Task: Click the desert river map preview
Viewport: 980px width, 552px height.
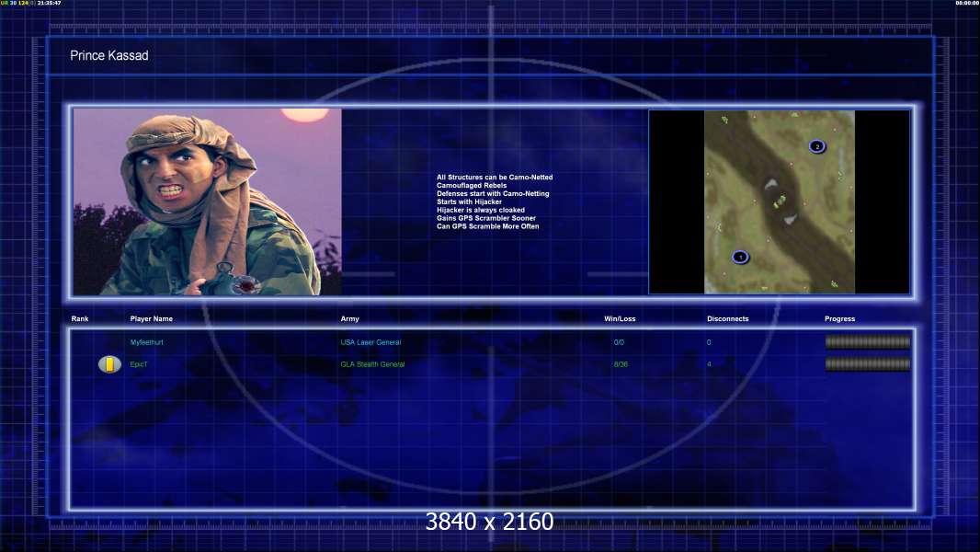Action: point(780,201)
